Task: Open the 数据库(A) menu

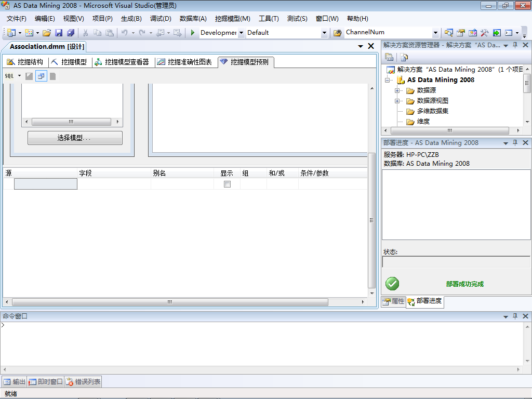Action: coord(193,19)
